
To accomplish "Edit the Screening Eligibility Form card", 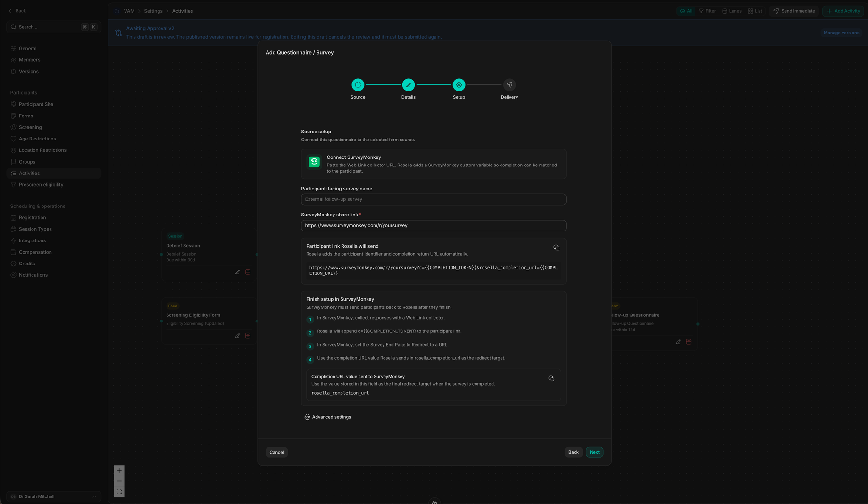I will point(237,336).
